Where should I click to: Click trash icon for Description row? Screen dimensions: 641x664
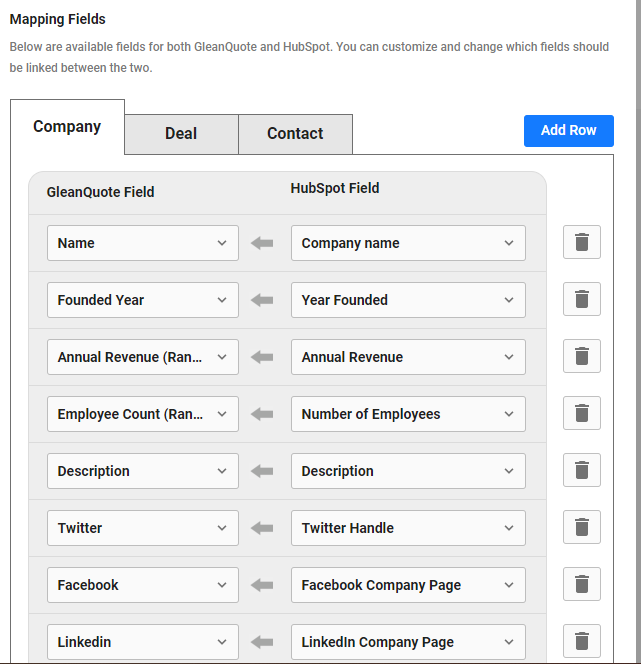(x=581, y=470)
